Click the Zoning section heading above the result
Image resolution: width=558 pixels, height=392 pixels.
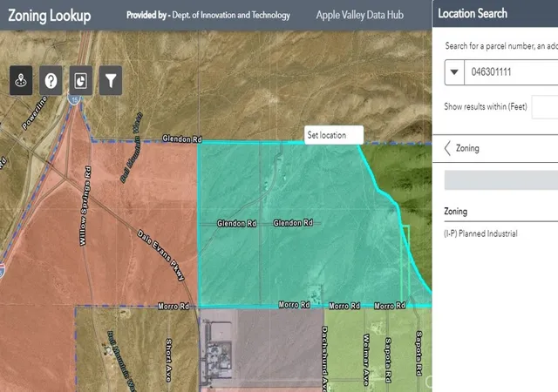[x=455, y=212]
